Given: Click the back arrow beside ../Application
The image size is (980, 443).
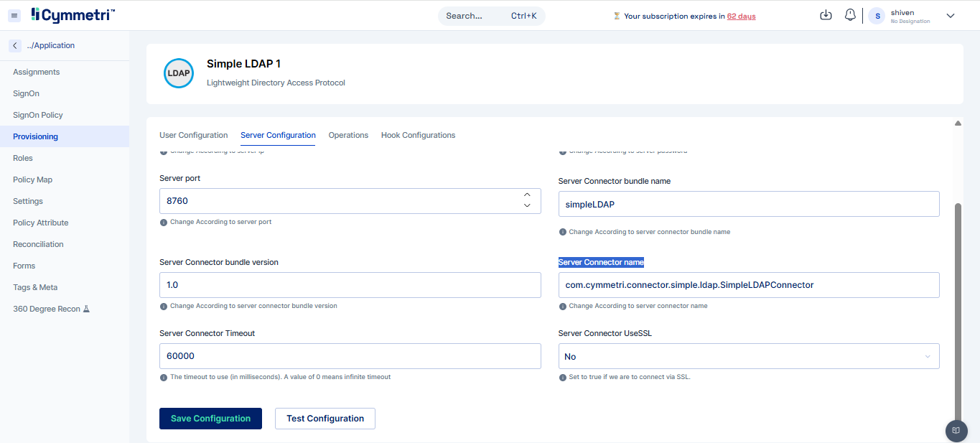Looking at the screenshot, I should [15, 45].
